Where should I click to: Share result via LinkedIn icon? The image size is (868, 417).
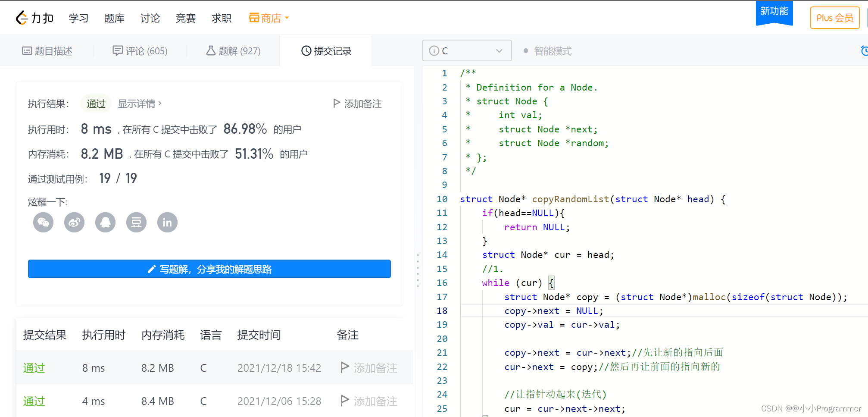pyautogui.click(x=168, y=223)
